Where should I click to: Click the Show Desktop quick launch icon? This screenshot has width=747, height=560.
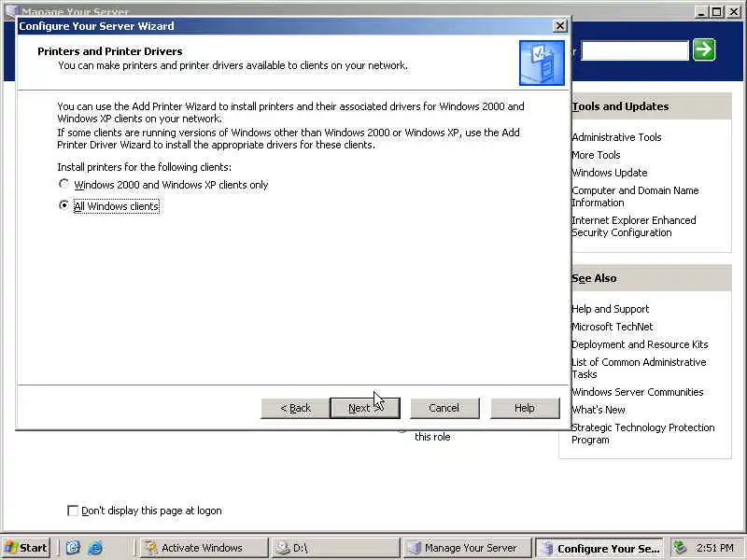tap(73, 548)
